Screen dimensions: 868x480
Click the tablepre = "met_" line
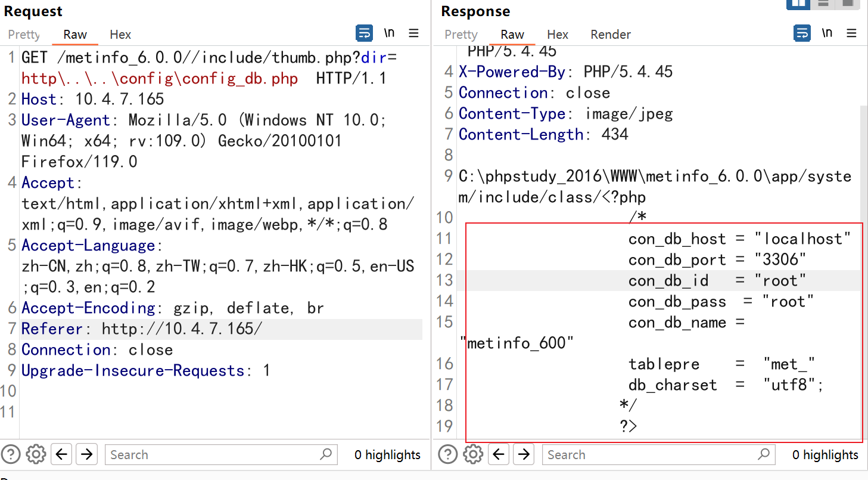click(721, 364)
